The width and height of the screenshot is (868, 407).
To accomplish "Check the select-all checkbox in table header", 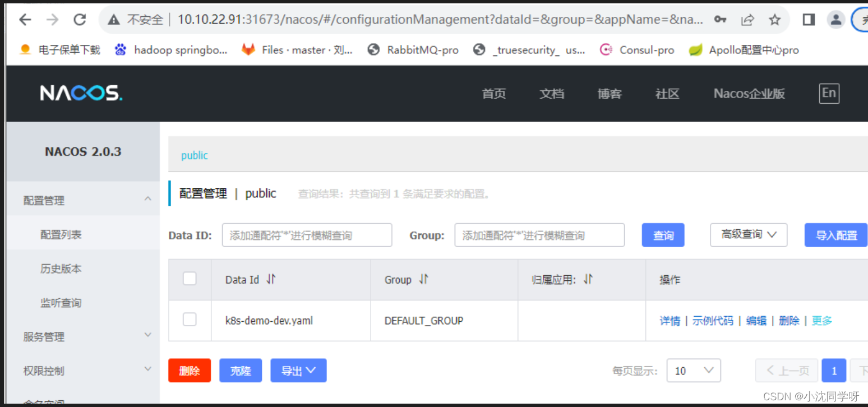I will point(190,278).
